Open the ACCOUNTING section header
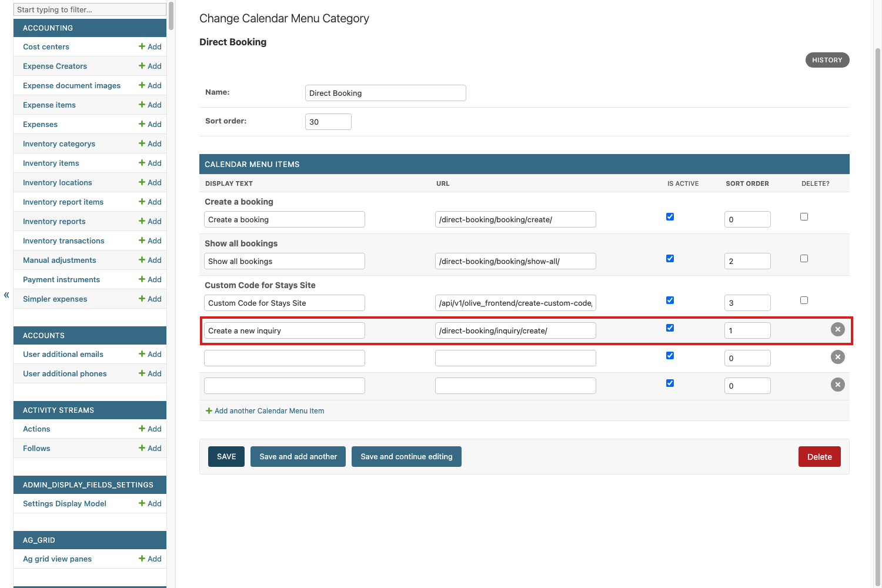 (x=48, y=28)
